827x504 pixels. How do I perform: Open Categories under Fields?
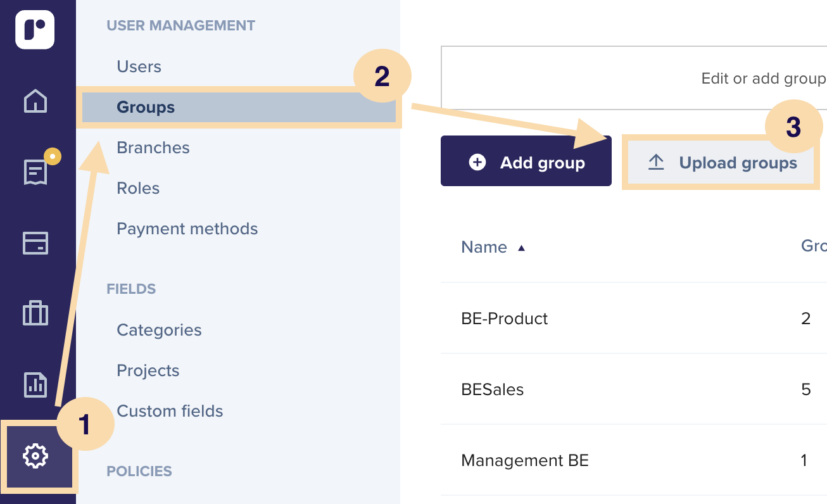(x=159, y=330)
